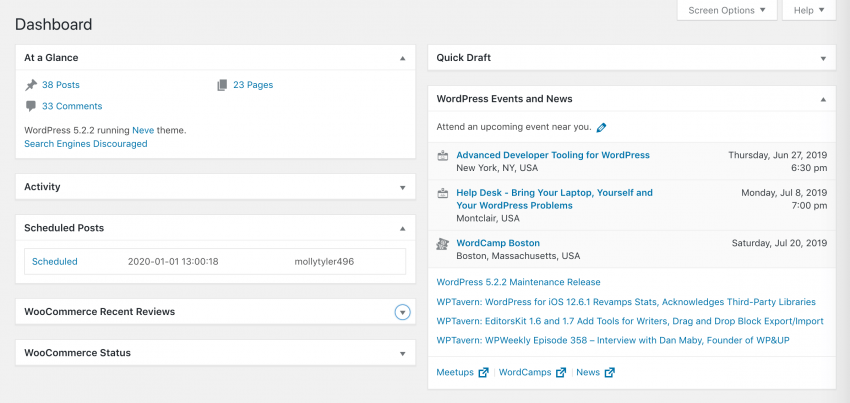Open the News footer link

click(588, 373)
